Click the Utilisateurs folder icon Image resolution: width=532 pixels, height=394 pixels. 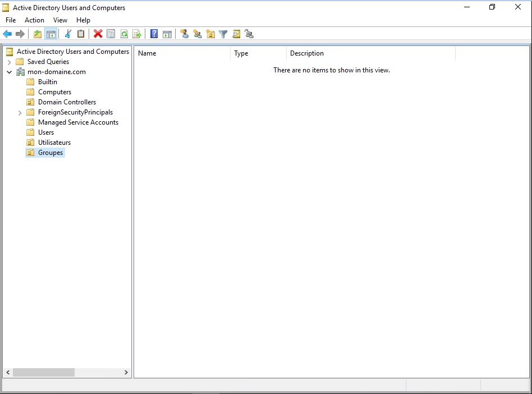[30, 143]
